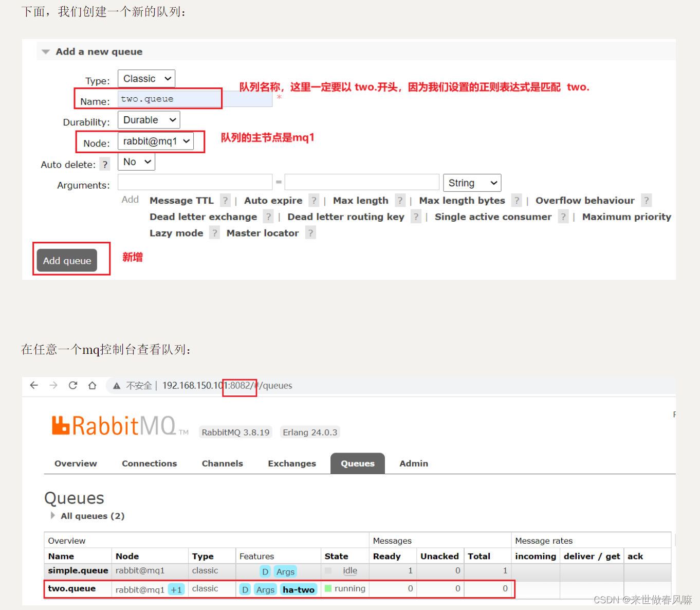700x610 pixels.
Task: Sort queues by State column header
Action: (336, 557)
